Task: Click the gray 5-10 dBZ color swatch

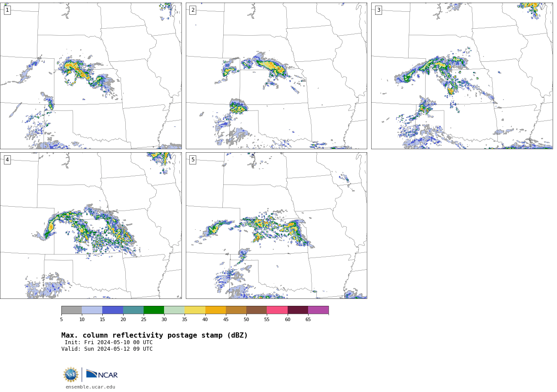Action: coord(71,310)
